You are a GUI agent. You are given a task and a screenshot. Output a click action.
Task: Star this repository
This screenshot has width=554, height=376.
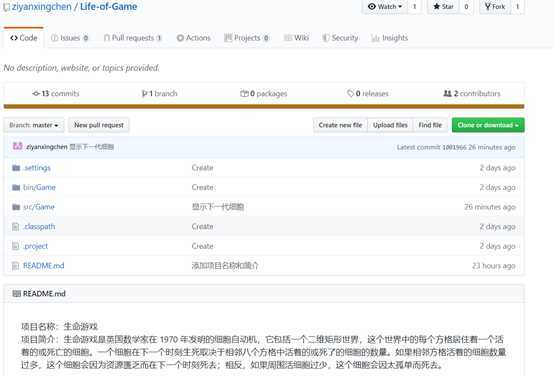pos(443,7)
